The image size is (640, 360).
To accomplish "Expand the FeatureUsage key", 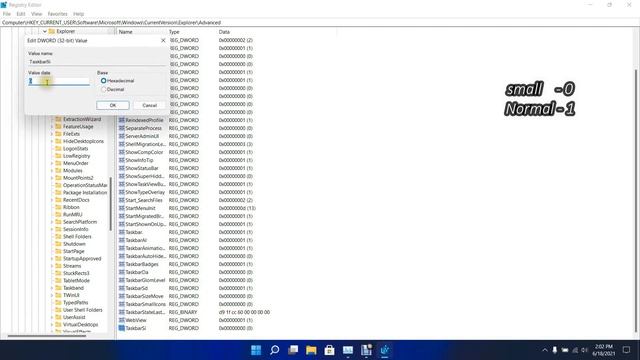I will coord(52,127).
